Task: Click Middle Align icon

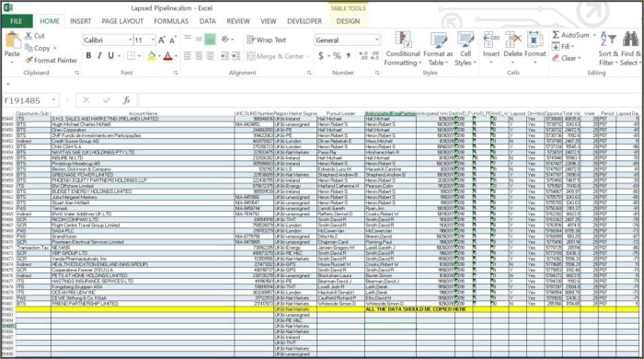Action: pyautogui.click(x=199, y=39)
